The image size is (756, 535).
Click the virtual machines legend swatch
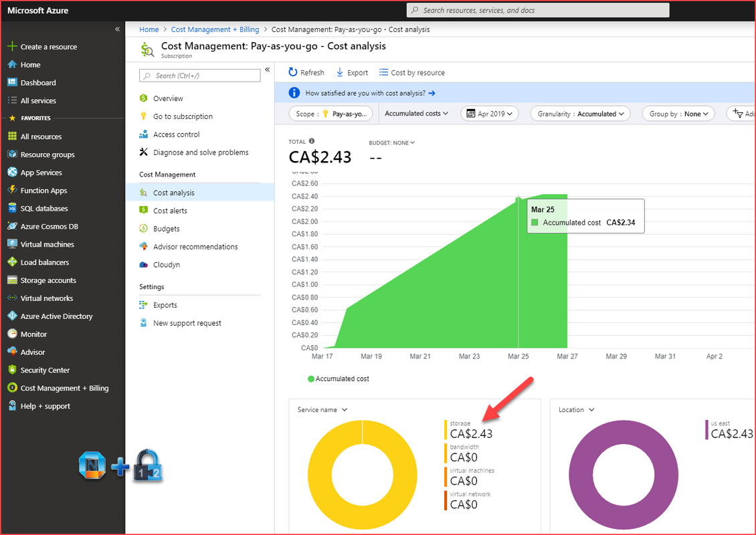coord(446,477)
